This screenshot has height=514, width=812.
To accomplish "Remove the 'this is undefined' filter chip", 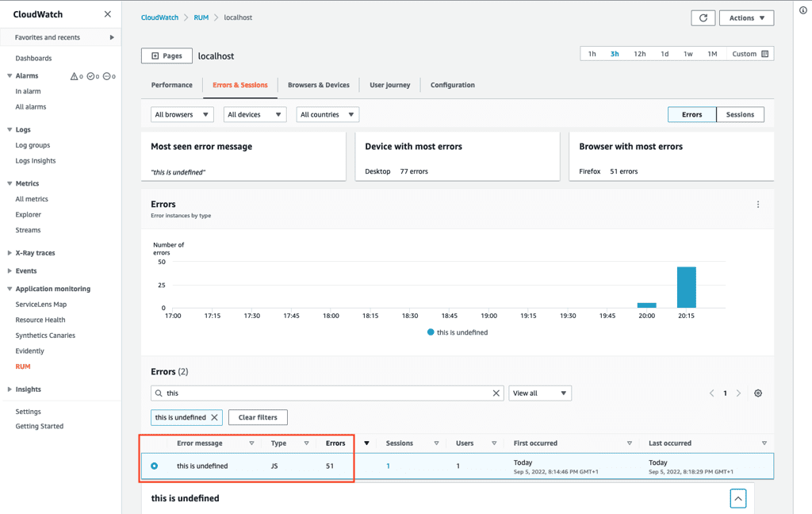I will point(214,417).
